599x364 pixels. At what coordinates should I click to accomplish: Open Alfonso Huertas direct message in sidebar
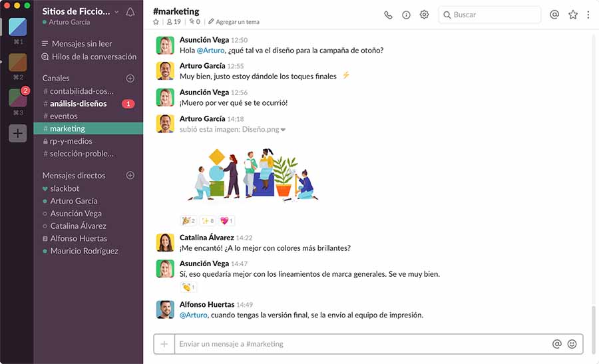[x=89, y=238]
